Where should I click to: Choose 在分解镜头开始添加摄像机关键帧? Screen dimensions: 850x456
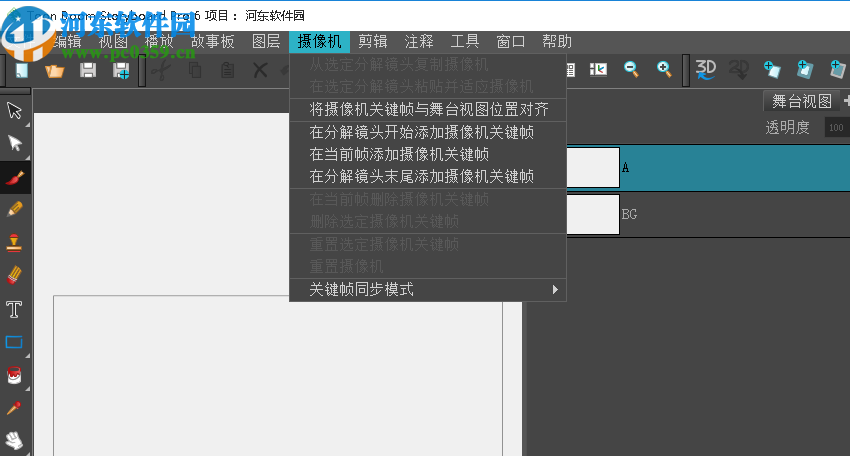pyautogui.click(x=428, y=132)
